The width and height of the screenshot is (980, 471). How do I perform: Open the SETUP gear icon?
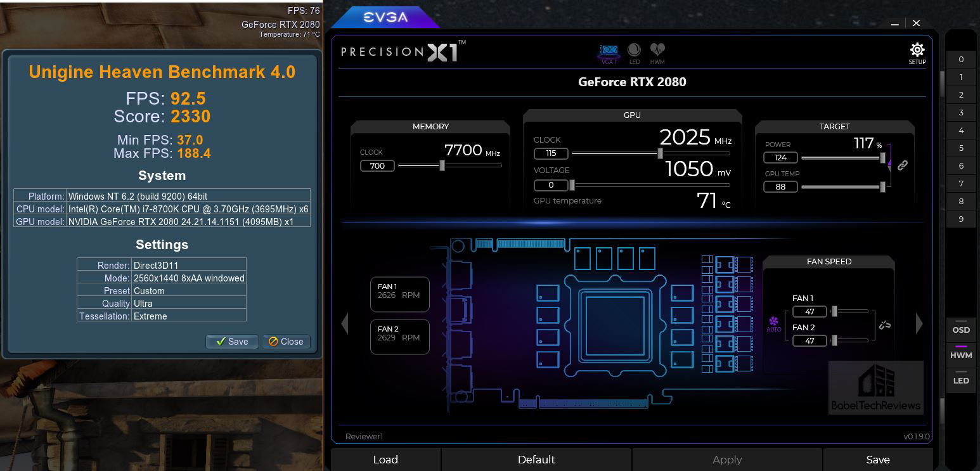[x=917, y=53]
